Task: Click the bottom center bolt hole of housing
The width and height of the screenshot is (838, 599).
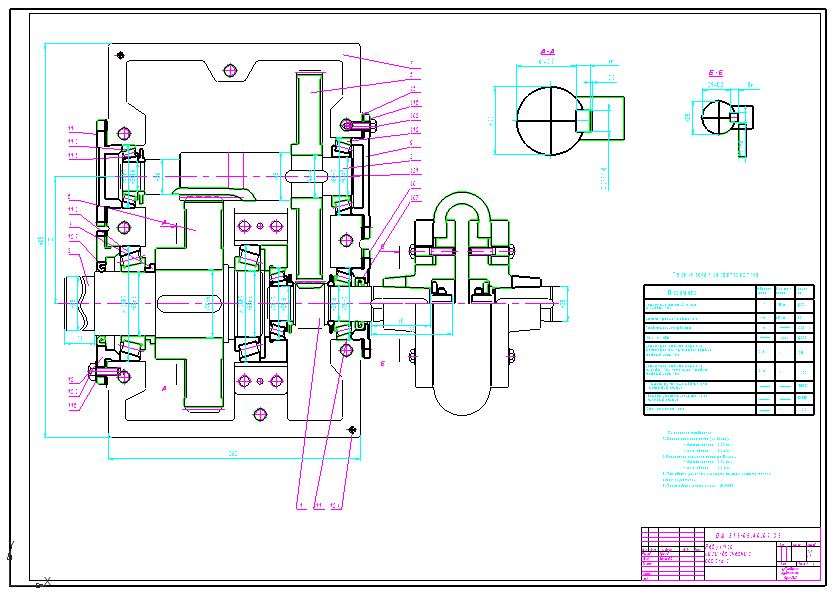Action: point(260,414)
